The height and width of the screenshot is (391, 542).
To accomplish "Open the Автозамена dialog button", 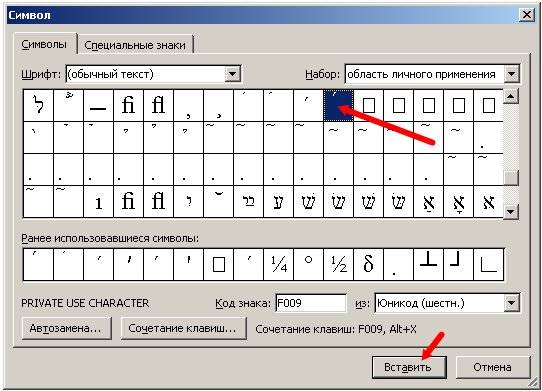I will pos(66,328).
